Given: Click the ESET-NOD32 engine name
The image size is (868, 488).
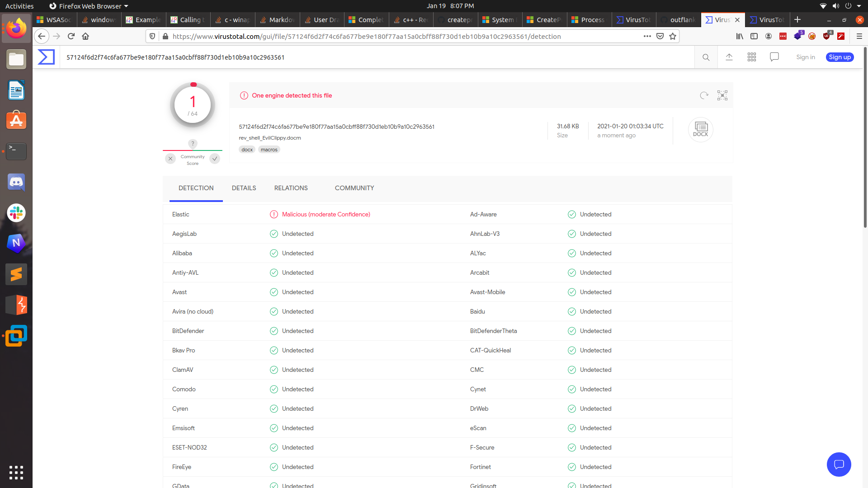Looking at the screenshot, I should coord(189,447).
